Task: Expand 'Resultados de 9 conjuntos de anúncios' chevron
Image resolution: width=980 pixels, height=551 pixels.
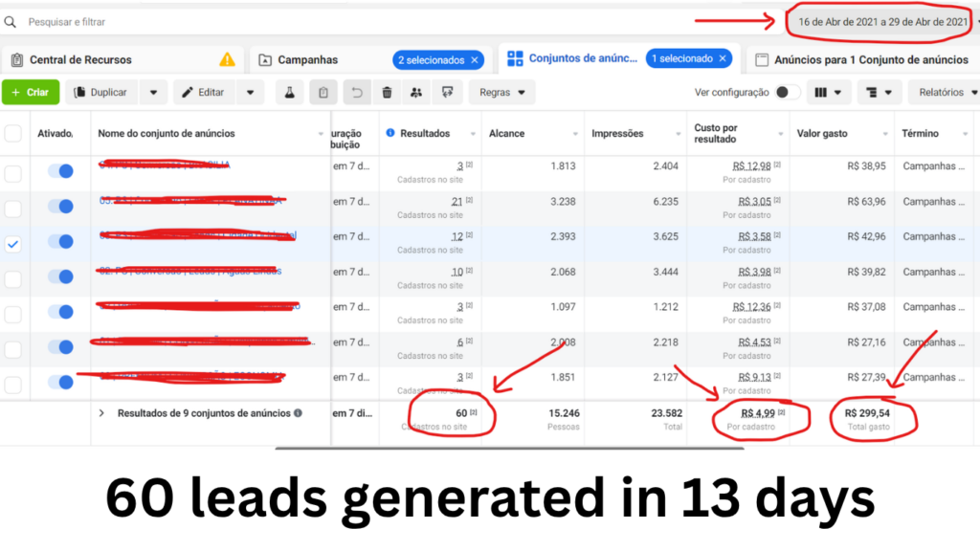Action: (x=101, y=413)
